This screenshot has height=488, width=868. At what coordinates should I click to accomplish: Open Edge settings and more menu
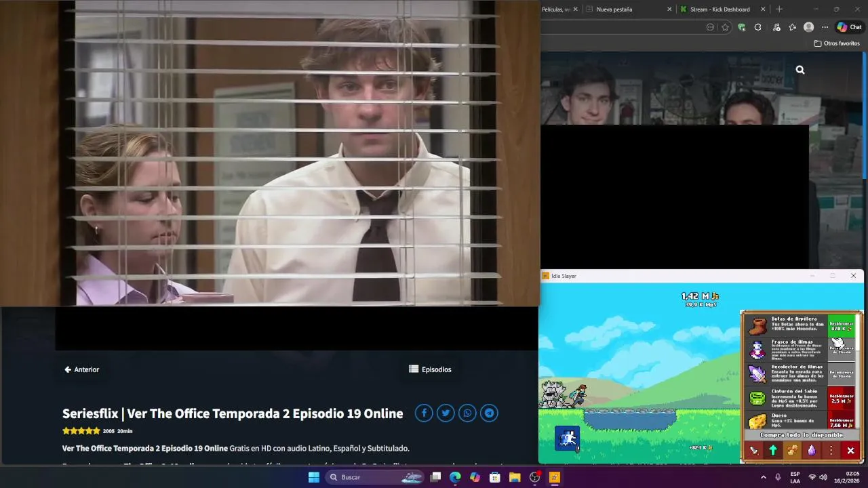825,27
